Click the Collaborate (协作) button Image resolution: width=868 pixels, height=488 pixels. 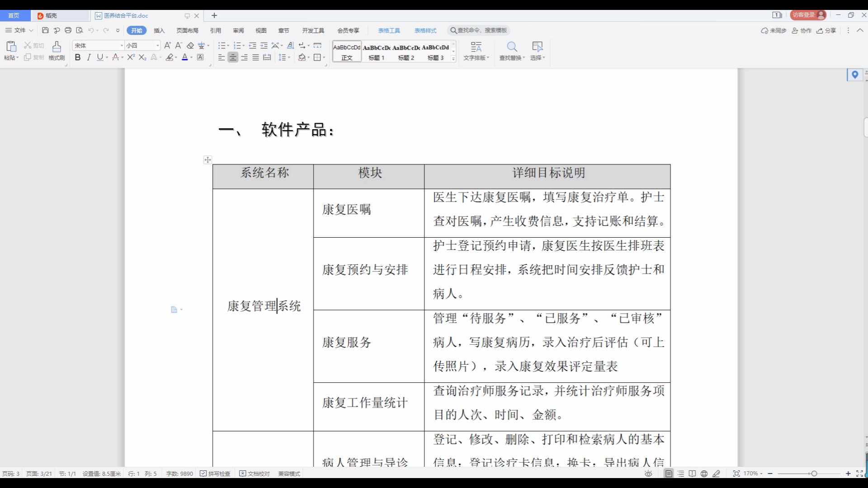[802, 30]
